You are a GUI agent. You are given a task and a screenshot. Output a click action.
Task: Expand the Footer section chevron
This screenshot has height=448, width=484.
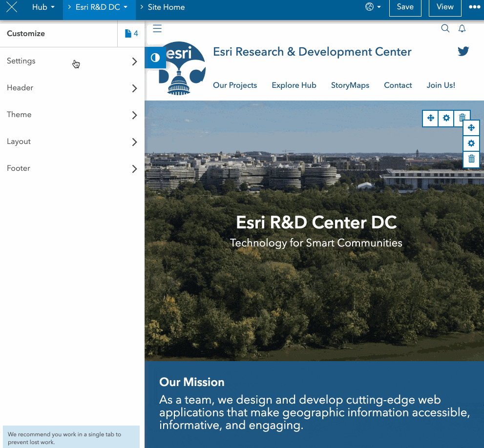click(134, 169)
